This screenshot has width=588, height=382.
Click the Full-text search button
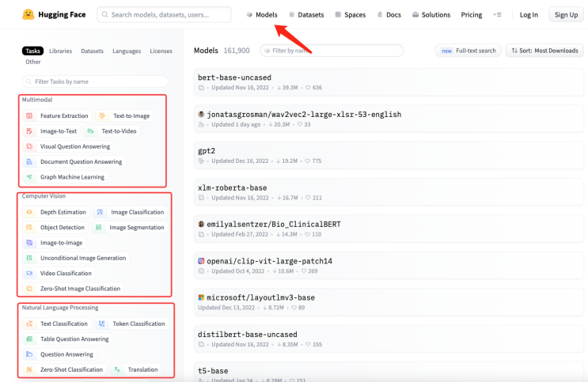[x=468, y=51]
